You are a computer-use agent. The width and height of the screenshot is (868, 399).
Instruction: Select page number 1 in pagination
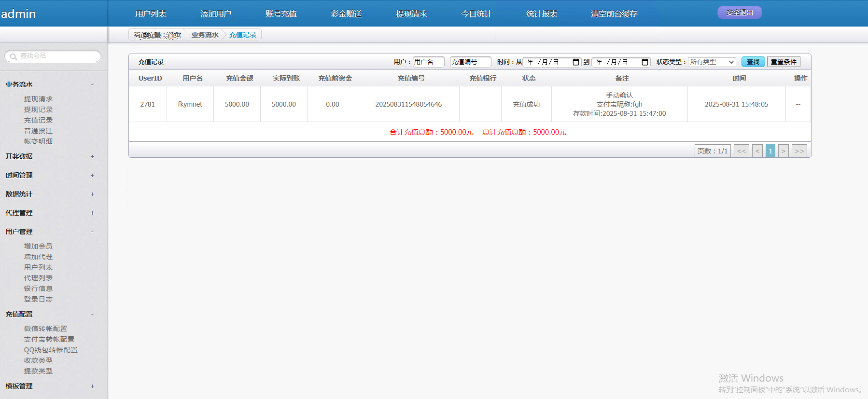tap(770, 151)
